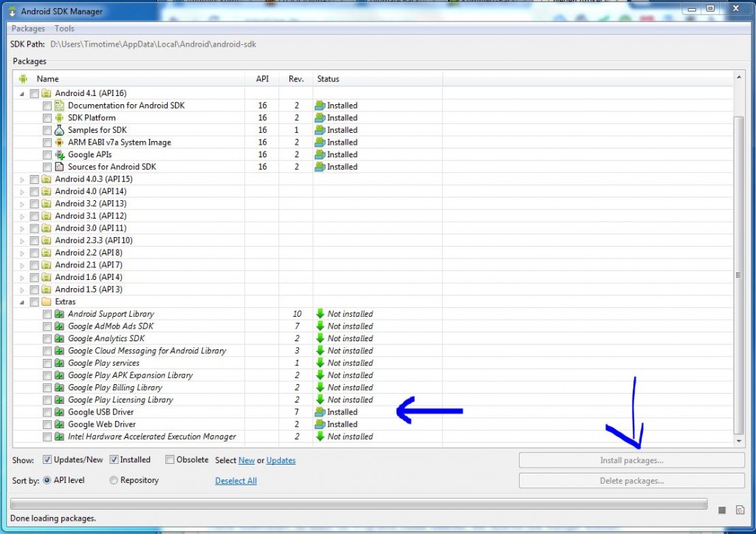
Task: Click the Android Support Library package icon
Action: click(59, 314)
